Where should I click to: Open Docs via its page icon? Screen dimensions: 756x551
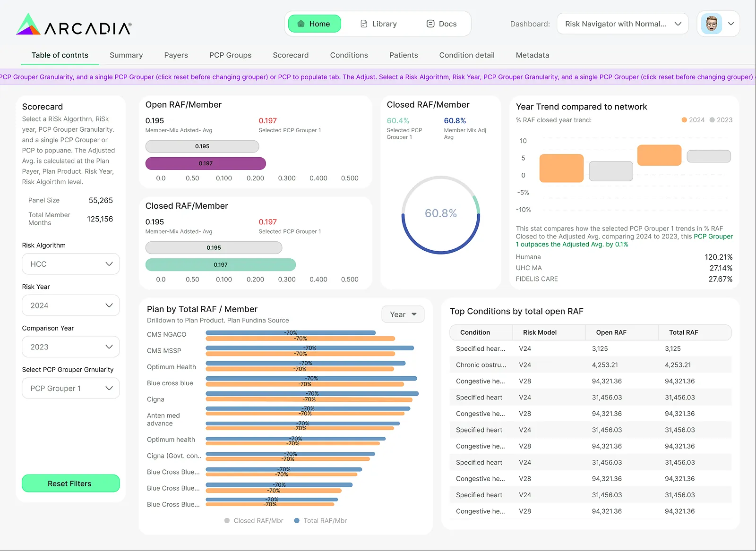(x=430, y=24)
